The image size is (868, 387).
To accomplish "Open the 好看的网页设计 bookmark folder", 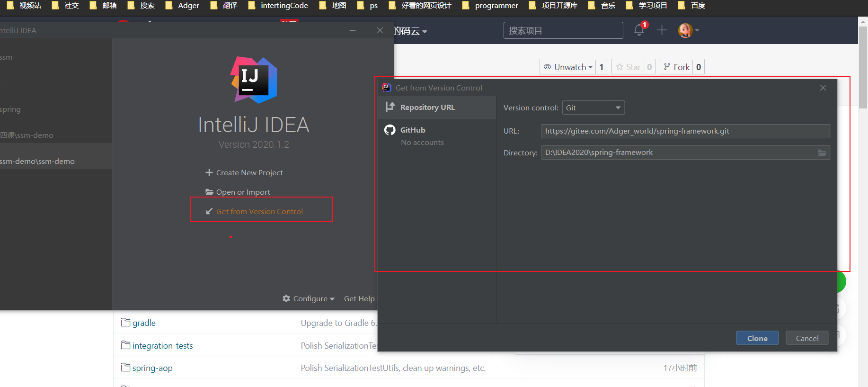I will [x=420, y=6].
